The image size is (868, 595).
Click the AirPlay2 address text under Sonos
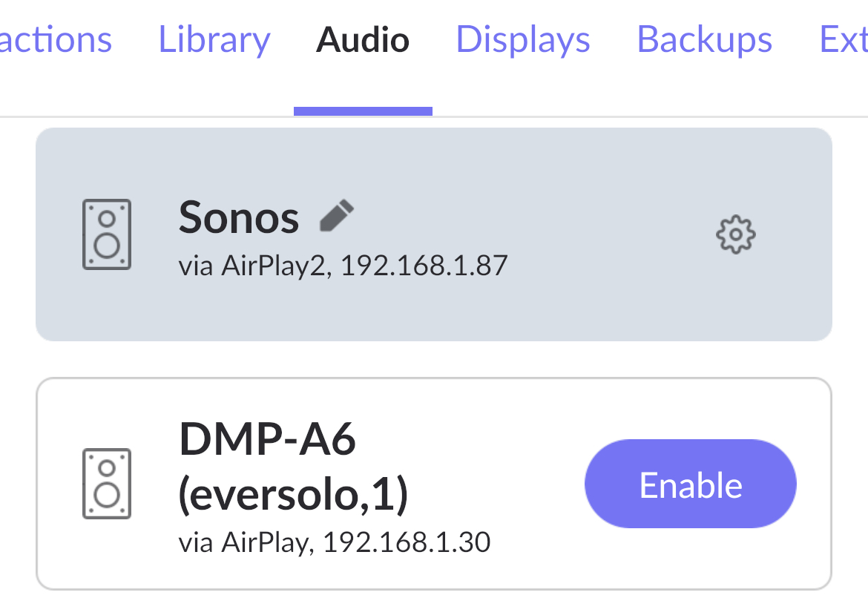coord(341,265)
